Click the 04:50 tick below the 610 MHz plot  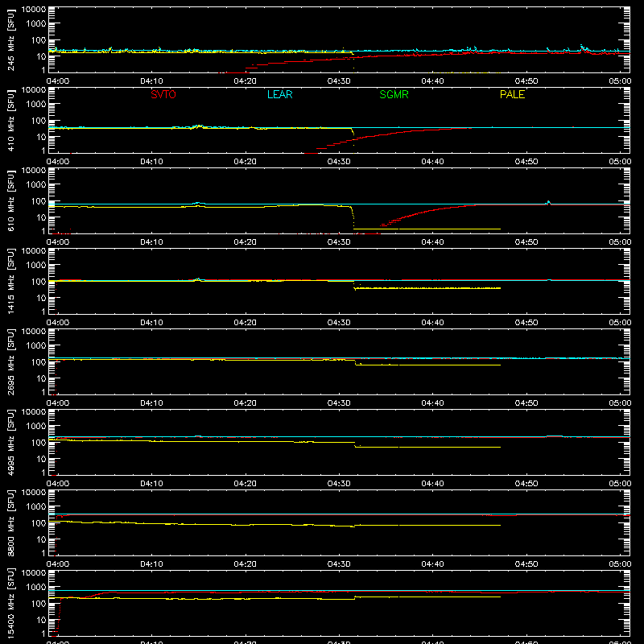526,242
